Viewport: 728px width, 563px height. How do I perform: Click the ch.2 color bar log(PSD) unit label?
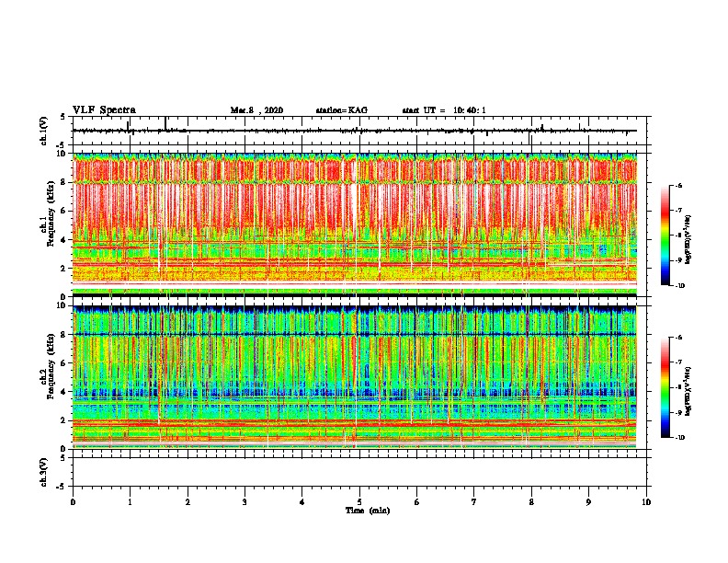pos(688,392)
